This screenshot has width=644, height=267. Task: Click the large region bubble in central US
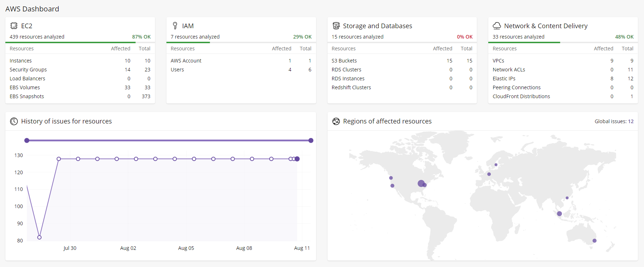[421, 183]
